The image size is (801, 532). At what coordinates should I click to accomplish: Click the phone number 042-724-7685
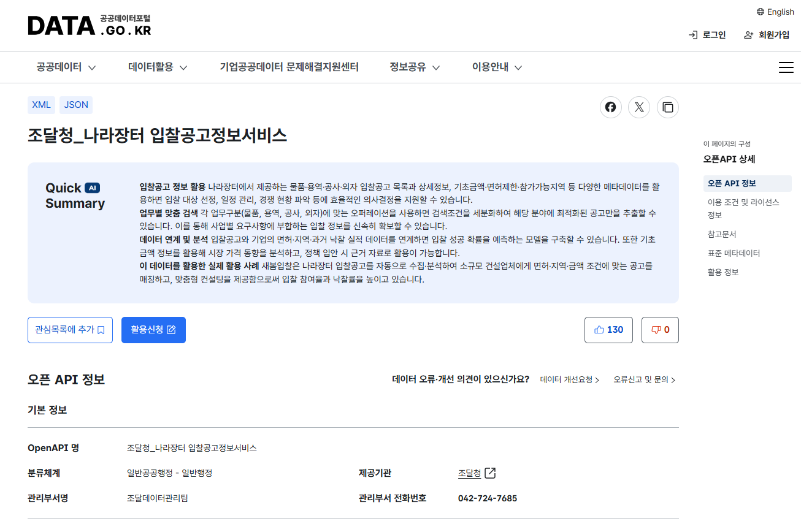pyautogui.click(x=488, y=498)
